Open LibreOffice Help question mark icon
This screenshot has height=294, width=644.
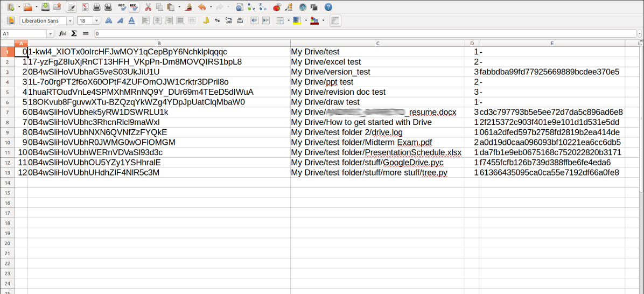click(x=328, y=7)
